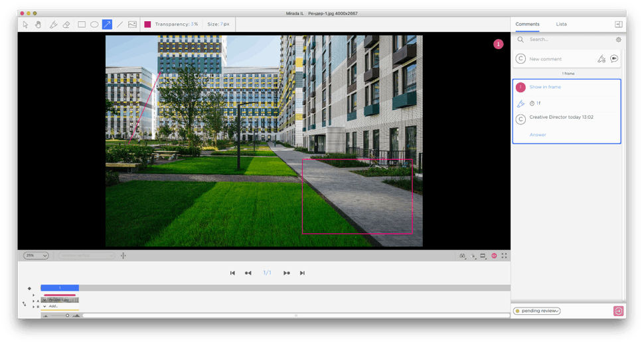Step to the next frame
This screenshot has height=344, width=644.
(287, 273)
